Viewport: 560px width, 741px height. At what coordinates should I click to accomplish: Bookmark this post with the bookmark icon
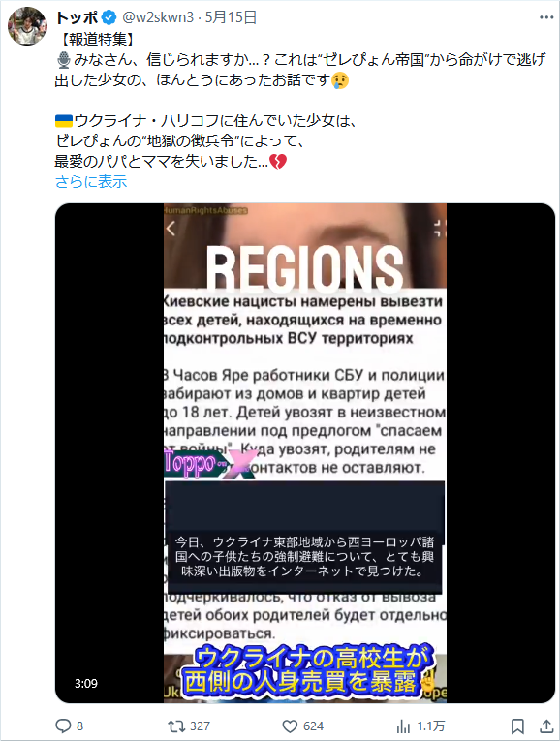[x=517, y=726]
